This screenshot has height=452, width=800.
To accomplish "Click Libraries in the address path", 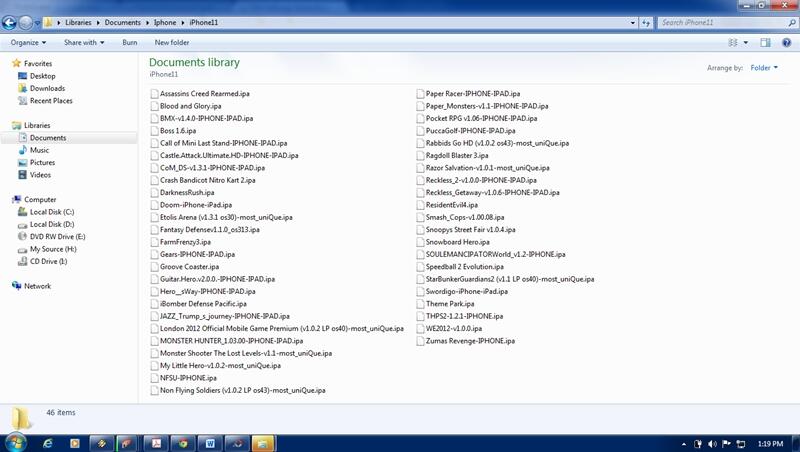I will click(x=78, y=23).
